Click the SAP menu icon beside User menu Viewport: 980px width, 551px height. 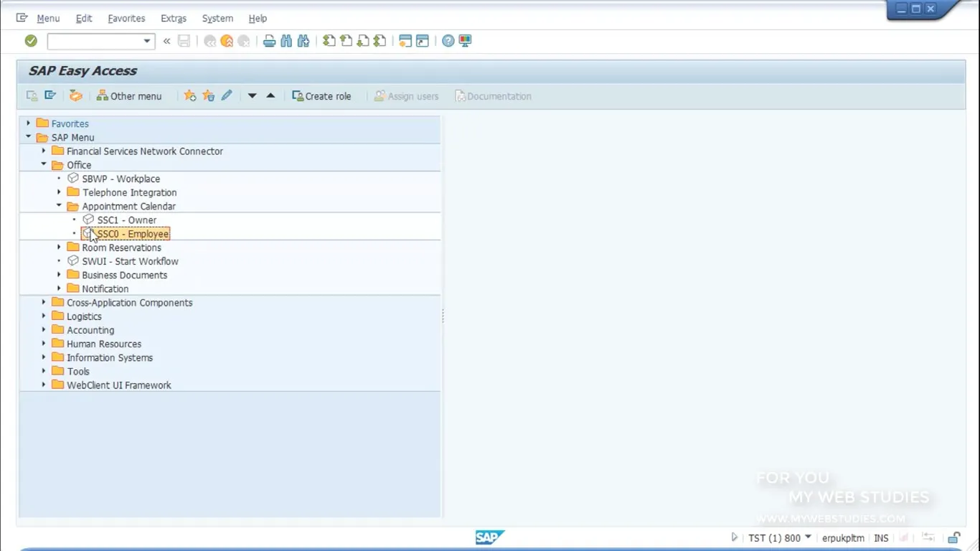[x=50, y=95]
